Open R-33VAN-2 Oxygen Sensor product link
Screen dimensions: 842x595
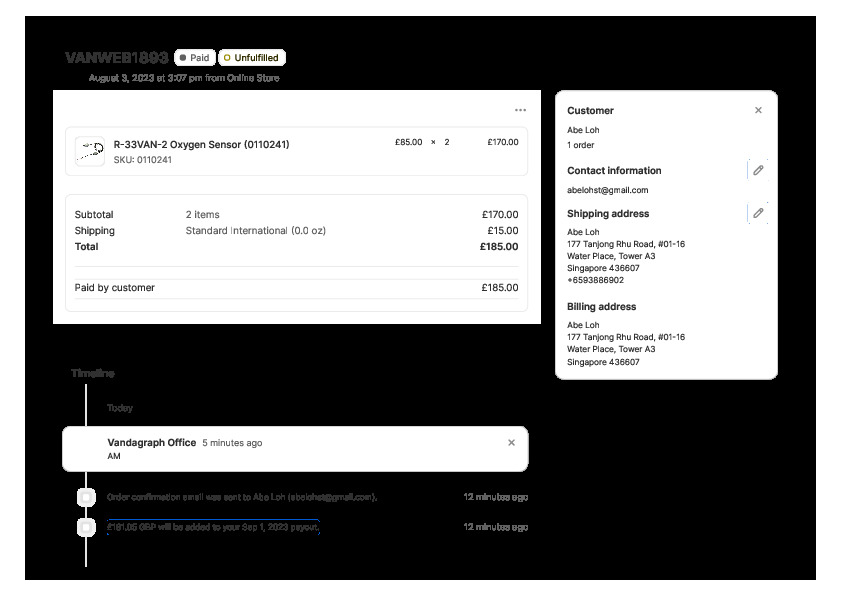pos(201,144)
